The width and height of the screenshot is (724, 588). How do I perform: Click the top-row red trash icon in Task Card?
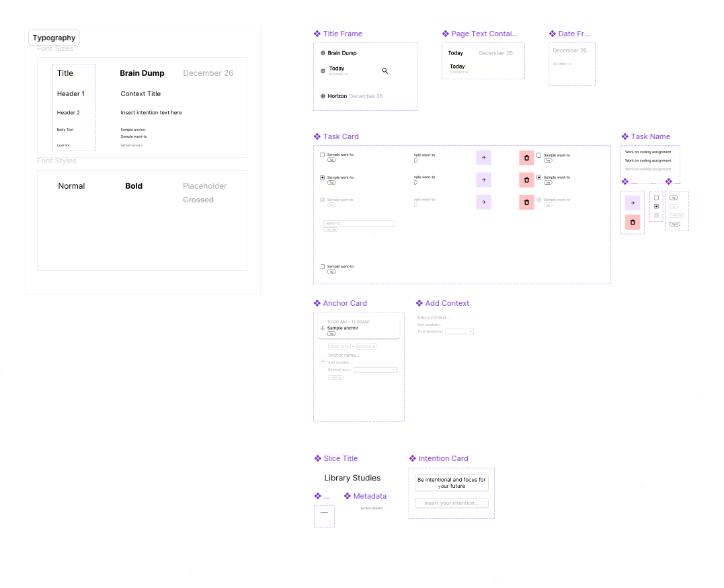click(526, 158)
